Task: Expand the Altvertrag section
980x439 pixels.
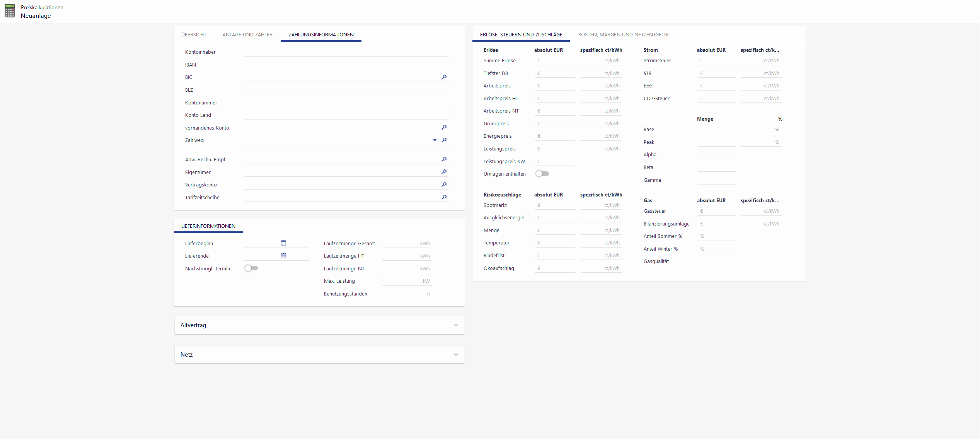Action: click(x=456, y=325)
